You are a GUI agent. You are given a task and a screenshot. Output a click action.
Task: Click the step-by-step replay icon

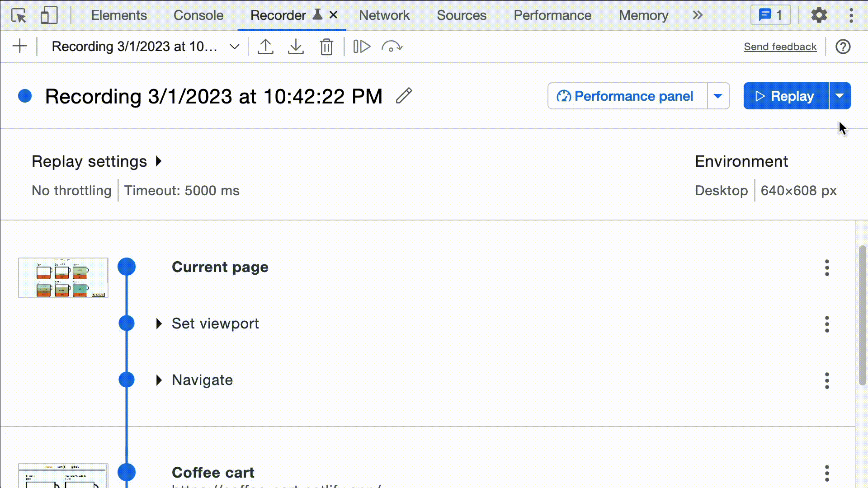(362, 47)
